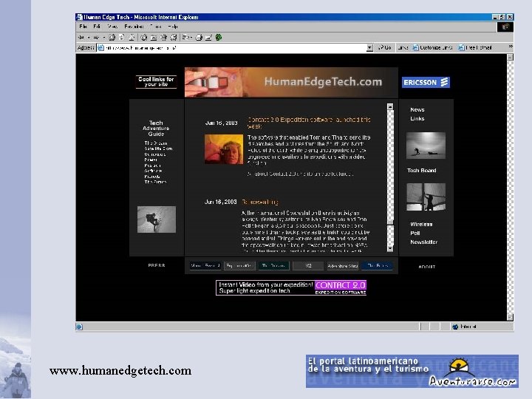532x399 pixels.
Task: Click the green Messenger toolbar icon
Action: point(219,38)
